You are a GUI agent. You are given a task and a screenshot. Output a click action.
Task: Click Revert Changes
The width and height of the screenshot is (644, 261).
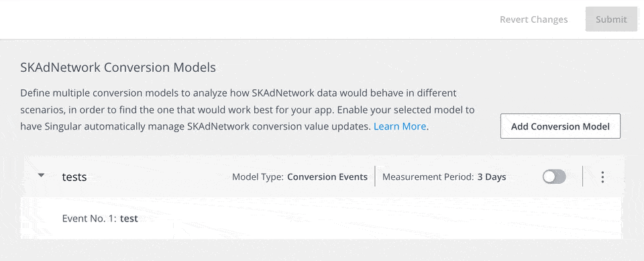[x=533, y=19]
